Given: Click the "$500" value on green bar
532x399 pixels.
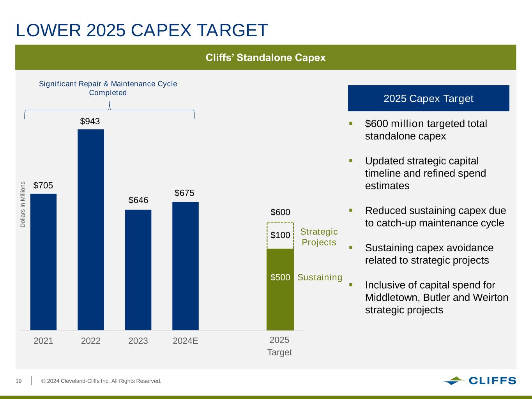Looking at the screenshot, I should coord(280,277).
